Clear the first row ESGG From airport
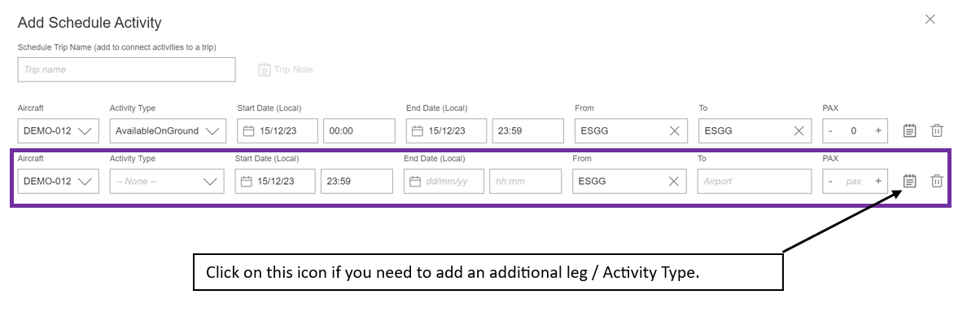Screen dimensions: 980x321 point(675,130)
